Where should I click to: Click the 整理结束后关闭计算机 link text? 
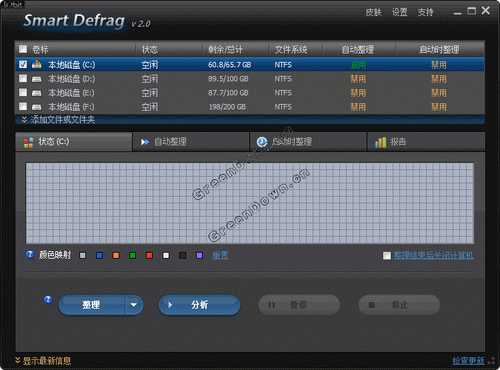(433, 256)
